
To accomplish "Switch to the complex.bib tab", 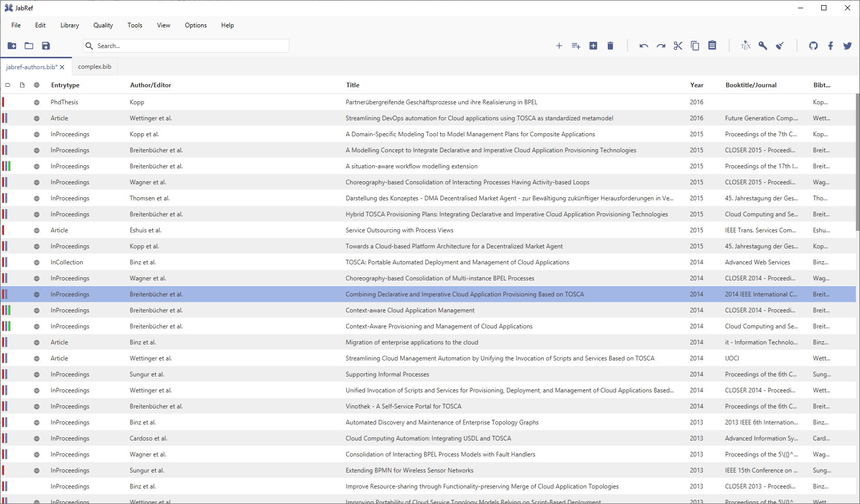I will point(95,66).
